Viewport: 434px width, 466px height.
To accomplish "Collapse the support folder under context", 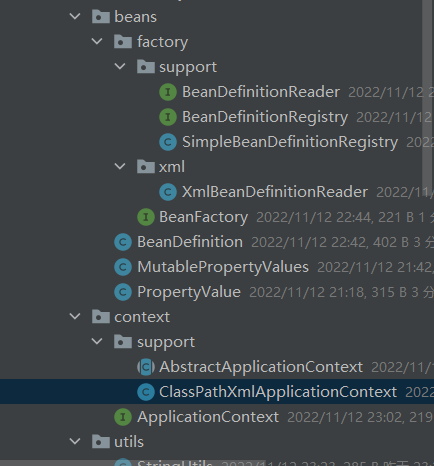I will coord(97,341).
